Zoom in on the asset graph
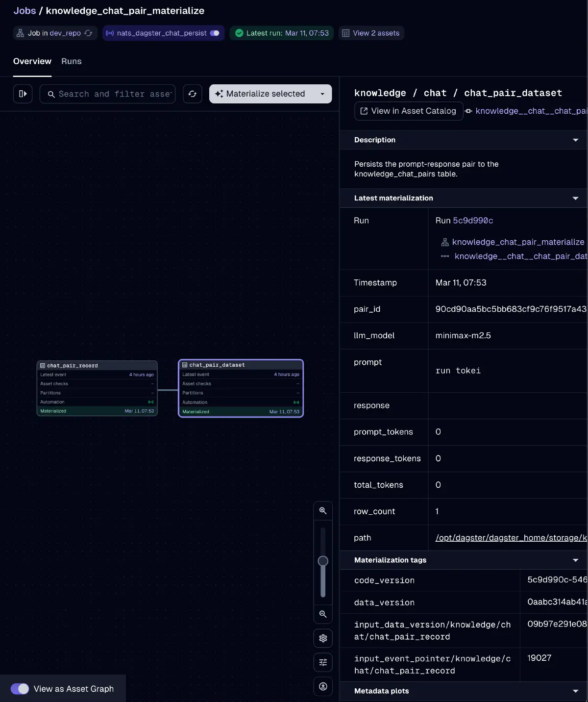 [323, 511]
